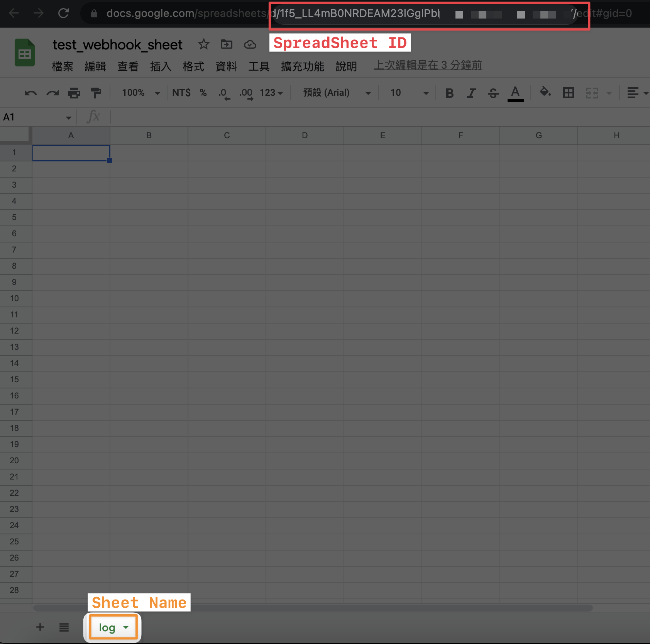Image resolution: width=650 pixels, height=644 pixels.
Task: Toggle bold formatting
Action: [x=449, y=93]
